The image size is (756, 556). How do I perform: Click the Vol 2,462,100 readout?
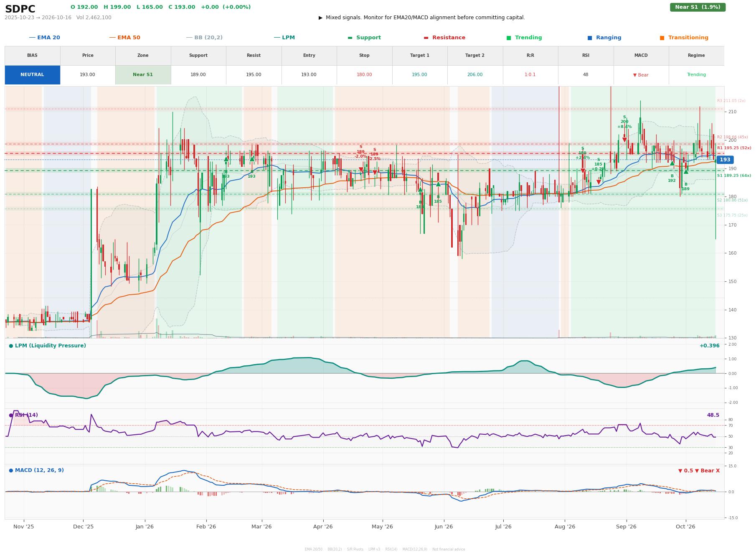point(94,18)
